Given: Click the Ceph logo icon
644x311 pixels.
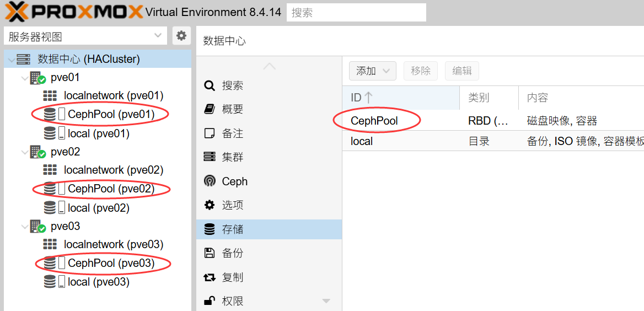Looking at the screenshot, I should (x=210, y=181).
